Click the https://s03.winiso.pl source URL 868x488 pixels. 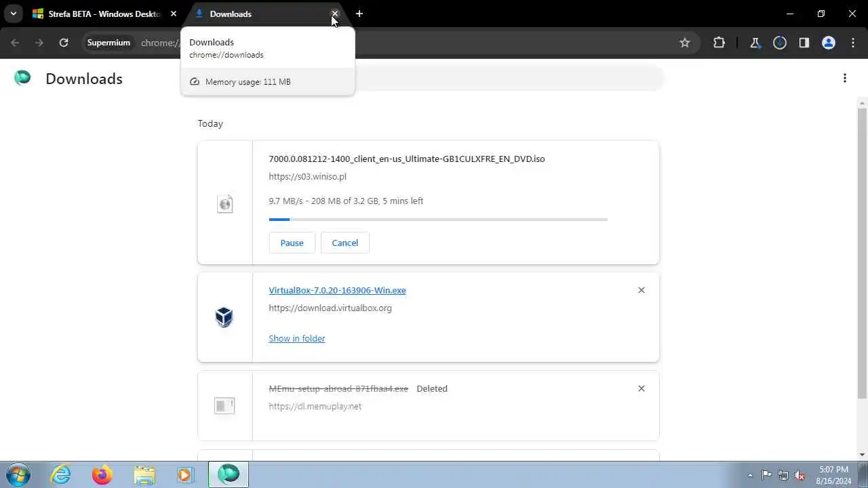[x=308, y=176]
